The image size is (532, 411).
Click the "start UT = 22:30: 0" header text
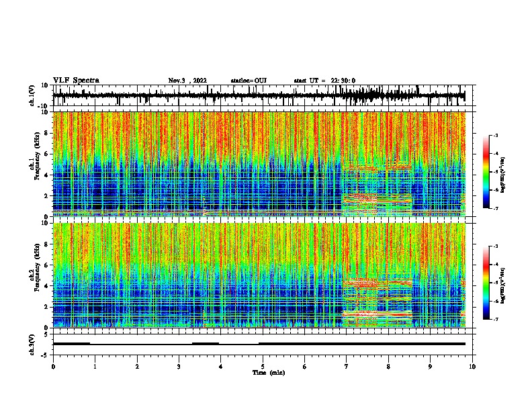click(324, 81)
